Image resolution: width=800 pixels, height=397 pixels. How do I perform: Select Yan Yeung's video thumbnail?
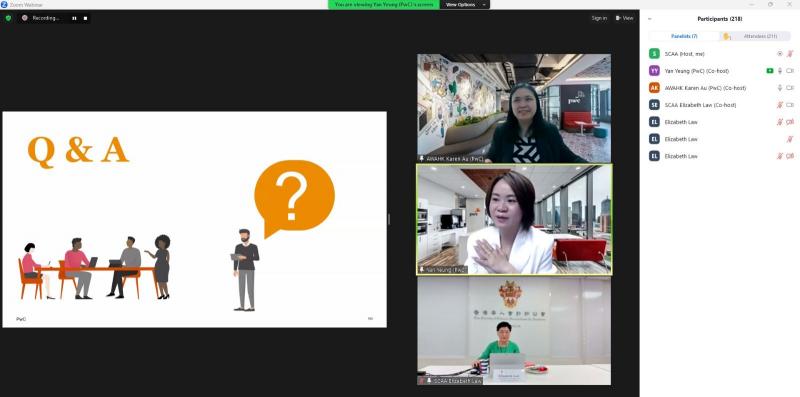[514, 219]
